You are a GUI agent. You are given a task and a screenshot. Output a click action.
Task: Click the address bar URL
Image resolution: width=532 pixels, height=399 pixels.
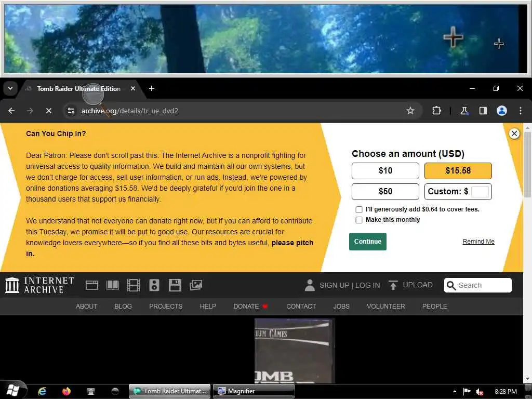point(129,111)
